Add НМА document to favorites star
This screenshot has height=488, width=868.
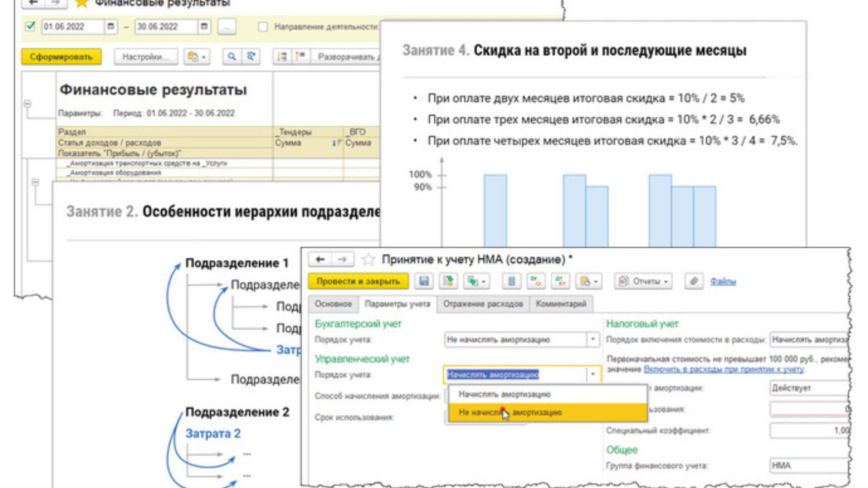pyautogui.click(x=369, y=259)
